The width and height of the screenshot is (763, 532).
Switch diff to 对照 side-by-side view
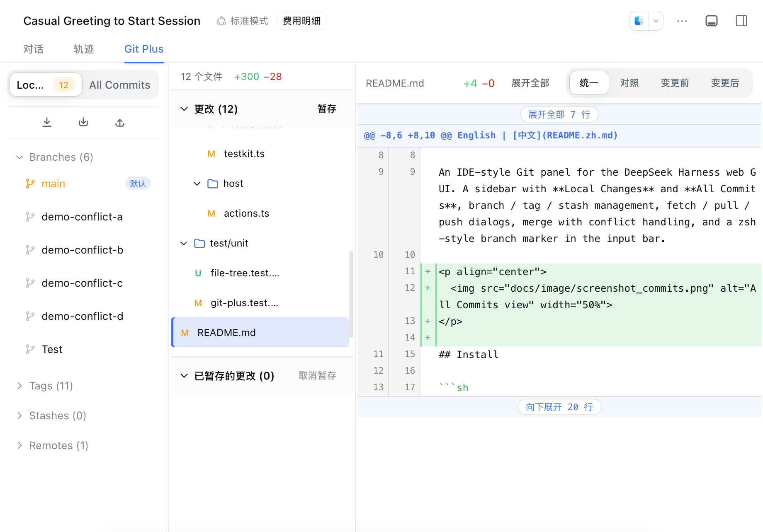coord(629,83)
